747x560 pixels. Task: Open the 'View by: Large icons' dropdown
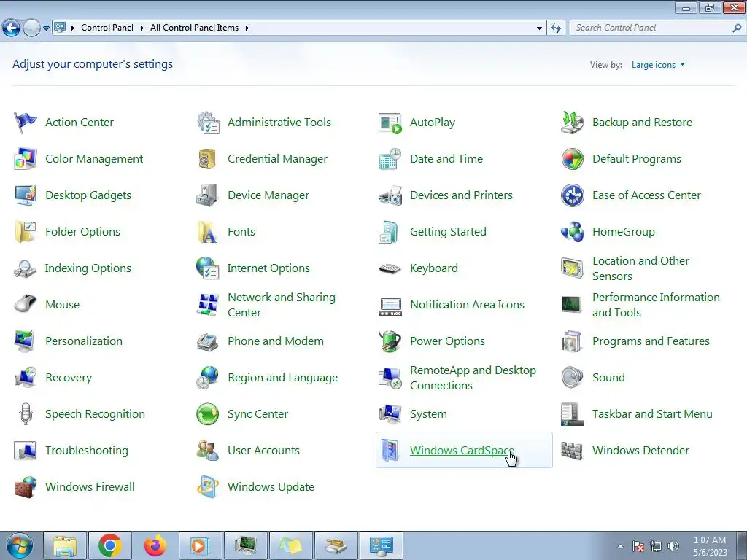click(x=658, y=65)
